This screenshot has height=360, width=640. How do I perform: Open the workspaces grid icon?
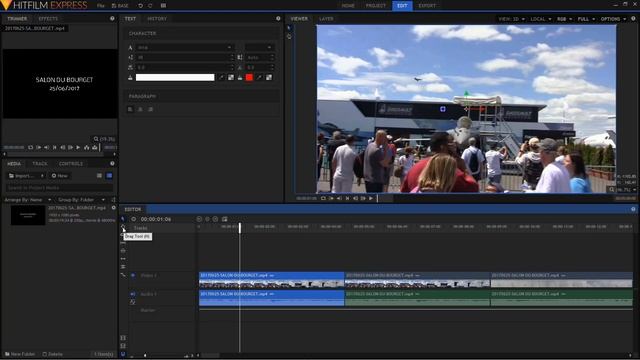tap(163, 6)
